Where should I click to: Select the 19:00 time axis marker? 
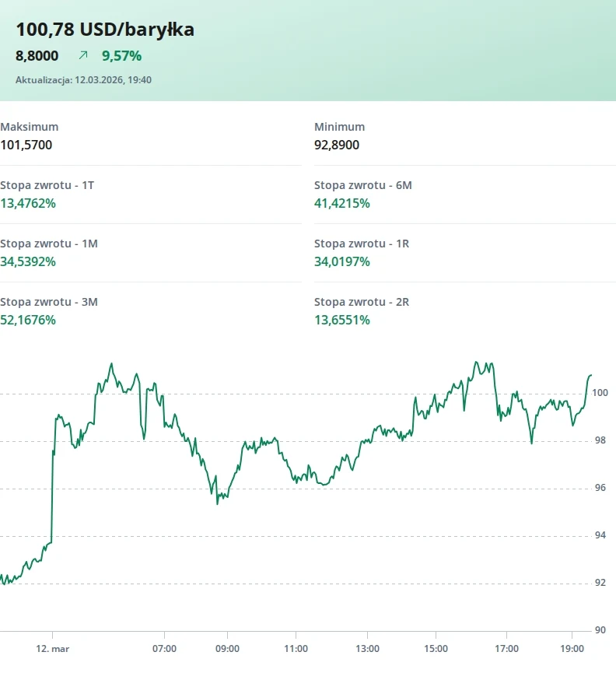coord(572,648)
